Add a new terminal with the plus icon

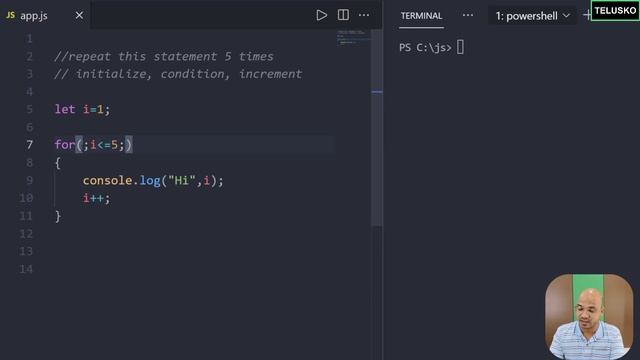coord(587,16)
